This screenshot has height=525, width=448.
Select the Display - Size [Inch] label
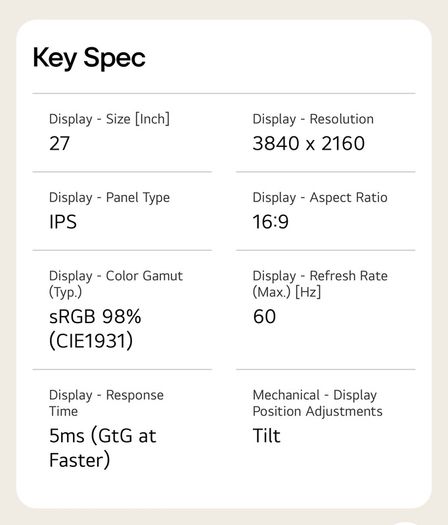[x=109, y=119]
